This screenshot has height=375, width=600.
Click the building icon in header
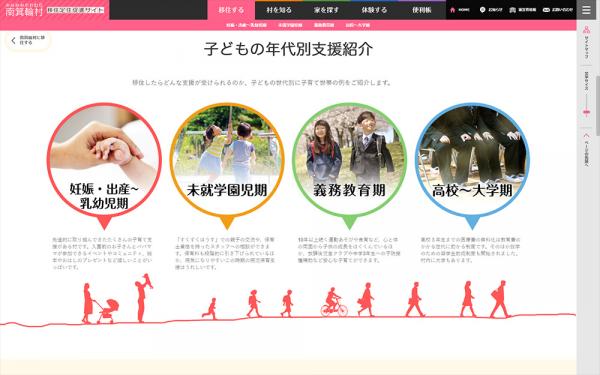click(x=513, y=10)
